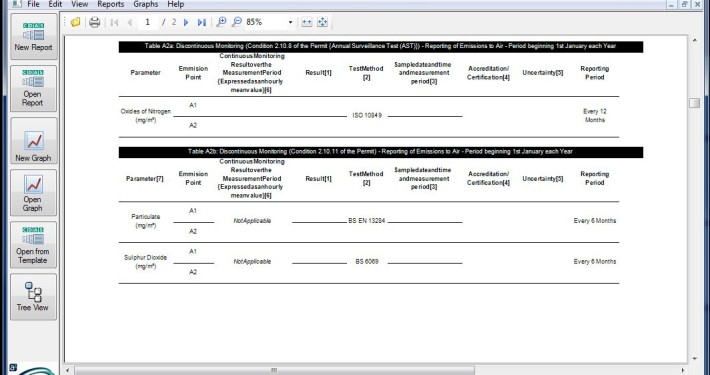Select Open from Template
The image size is (710, 375).
[34, 245]
